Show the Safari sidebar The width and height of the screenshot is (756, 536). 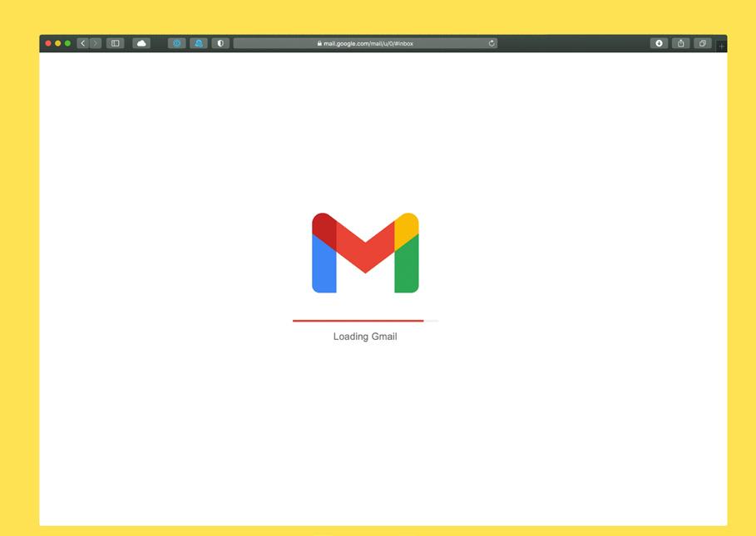tap(116, 43)
